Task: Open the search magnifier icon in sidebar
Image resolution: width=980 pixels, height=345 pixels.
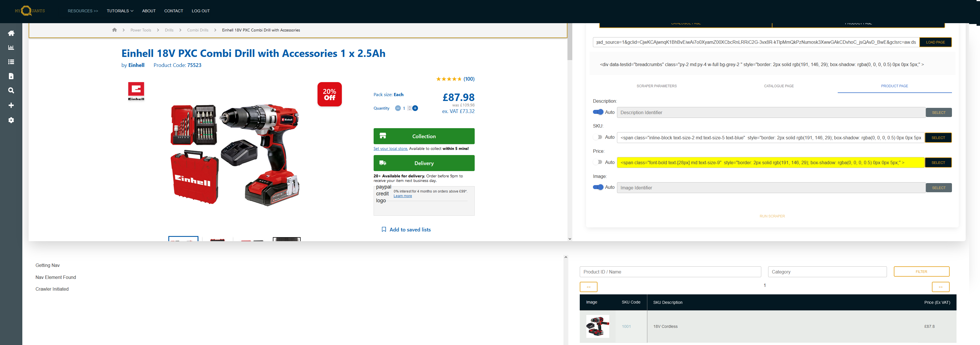Action: click(11, 90)
